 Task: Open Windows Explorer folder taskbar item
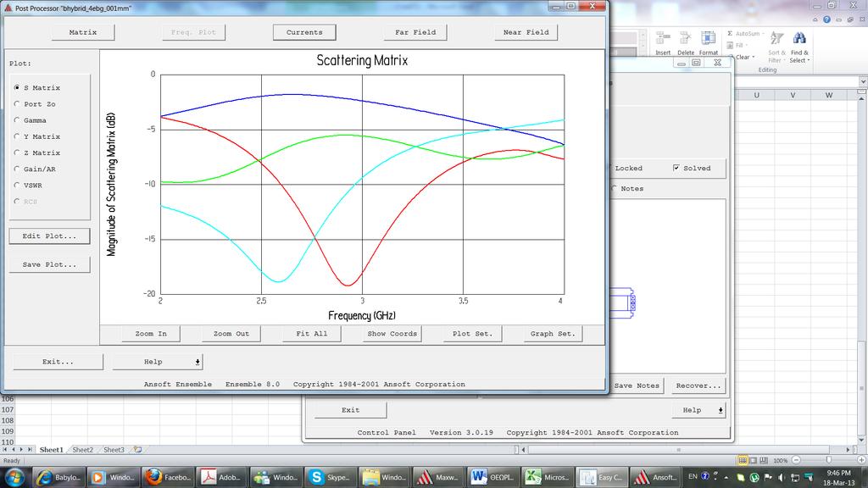[384, 477]
